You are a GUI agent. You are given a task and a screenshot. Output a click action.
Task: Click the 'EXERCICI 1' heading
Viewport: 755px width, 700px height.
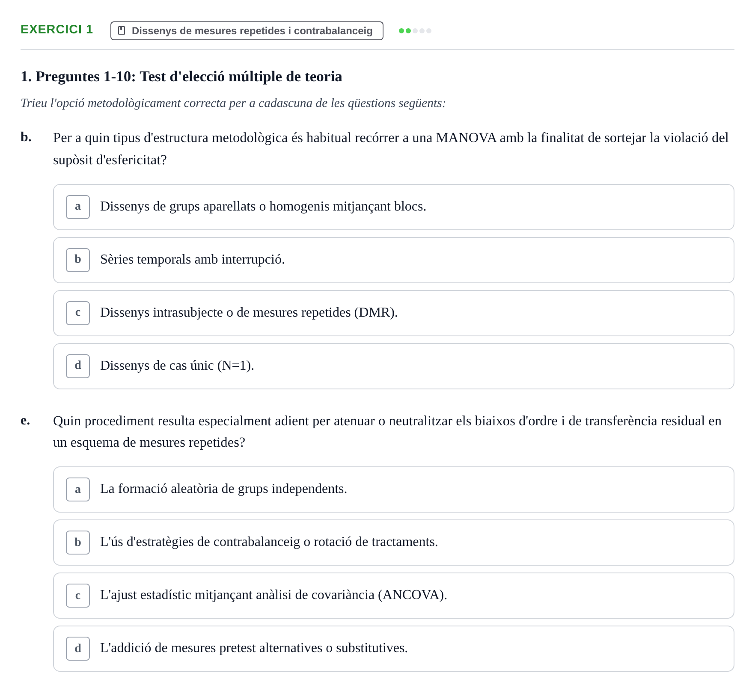tap(56, 30)
